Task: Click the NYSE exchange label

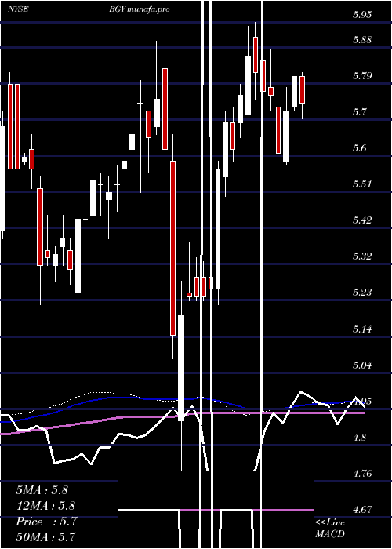Action: coord(20,9)
